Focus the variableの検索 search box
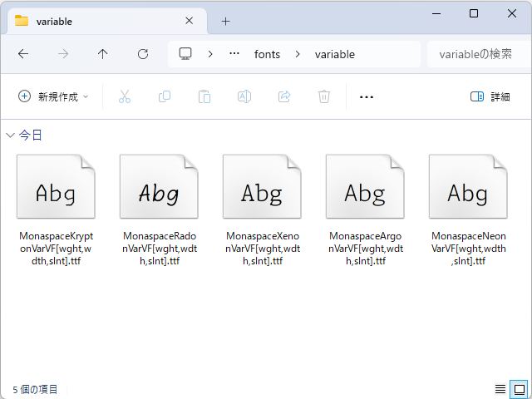Image resolution: width=532 pixels, height=399 pixels. 479,54
